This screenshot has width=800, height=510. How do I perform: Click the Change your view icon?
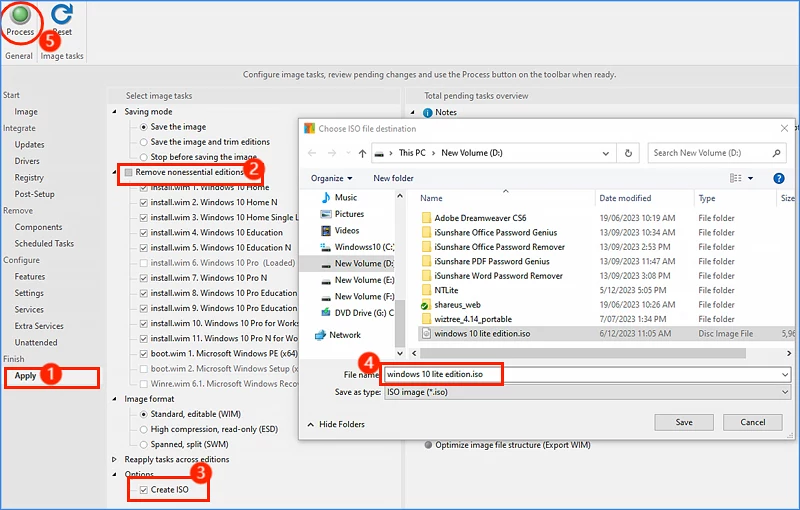(x=736, y=178)
